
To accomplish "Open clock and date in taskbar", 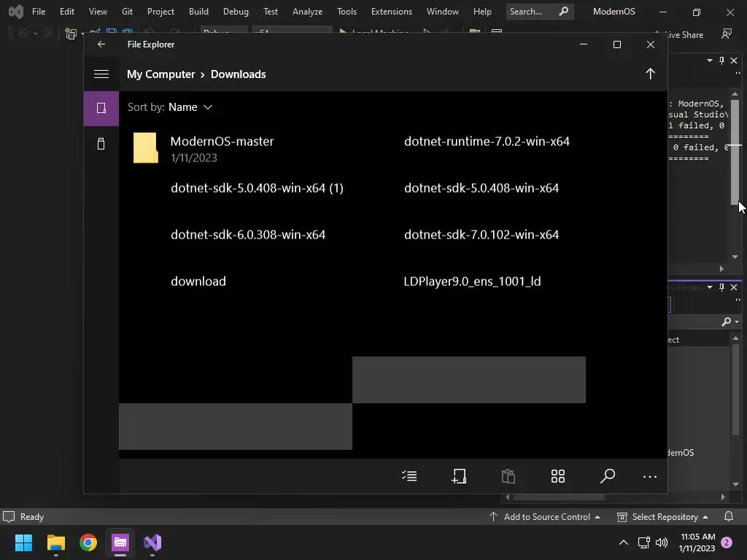I will click(x=697, y=542).
